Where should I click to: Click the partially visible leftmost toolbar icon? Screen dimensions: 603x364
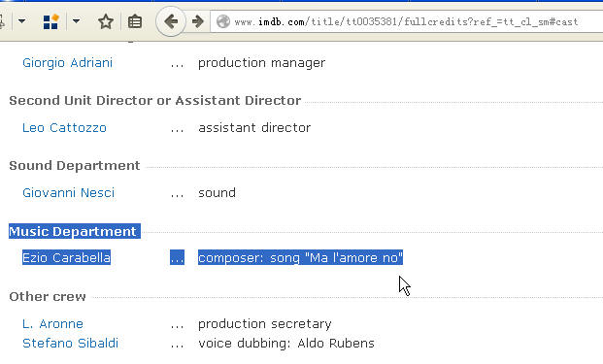(2, 21)
